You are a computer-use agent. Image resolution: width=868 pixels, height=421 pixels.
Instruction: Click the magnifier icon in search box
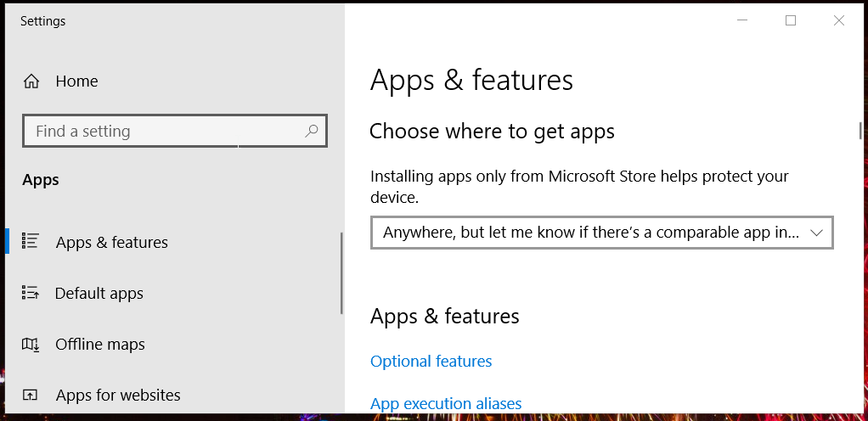click(311, 131)
